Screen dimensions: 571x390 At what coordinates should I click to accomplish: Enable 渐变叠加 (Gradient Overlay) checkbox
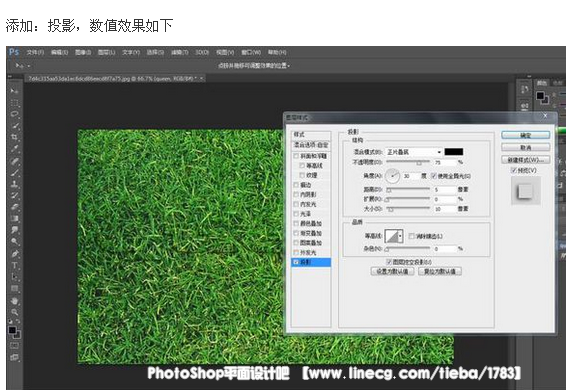click(x=296, y=233)
